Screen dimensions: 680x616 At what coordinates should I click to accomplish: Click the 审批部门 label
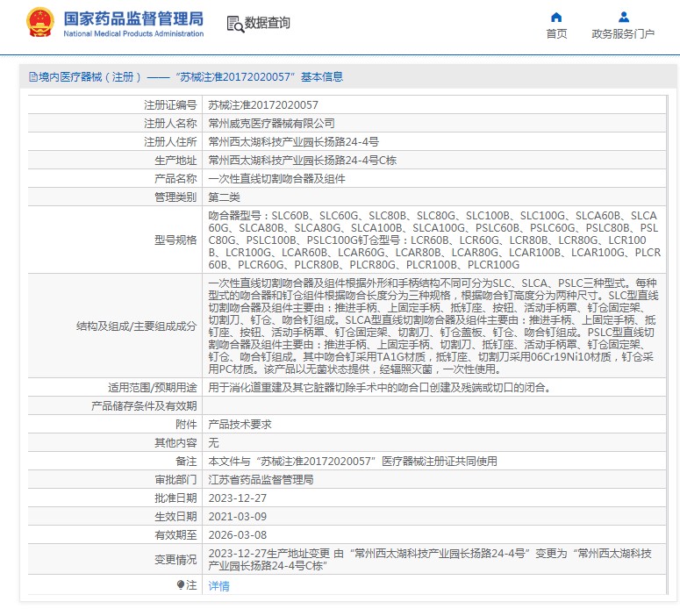click(x=175, y=480)
